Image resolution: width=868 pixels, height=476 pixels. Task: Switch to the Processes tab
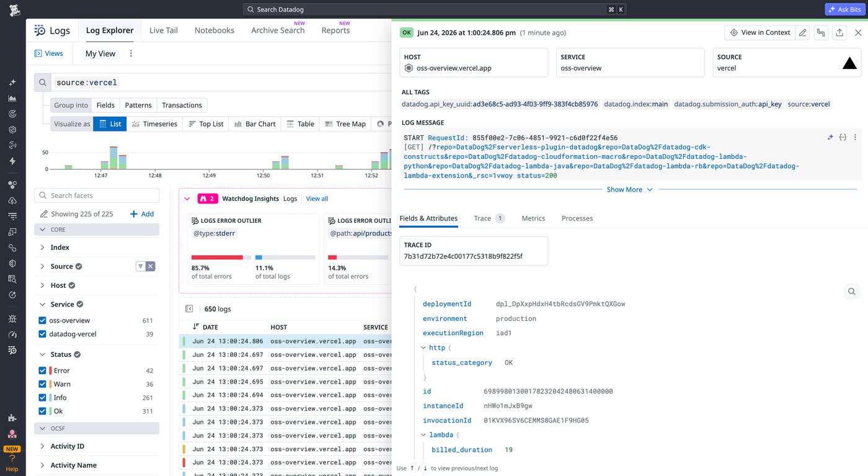coord(577,218)
